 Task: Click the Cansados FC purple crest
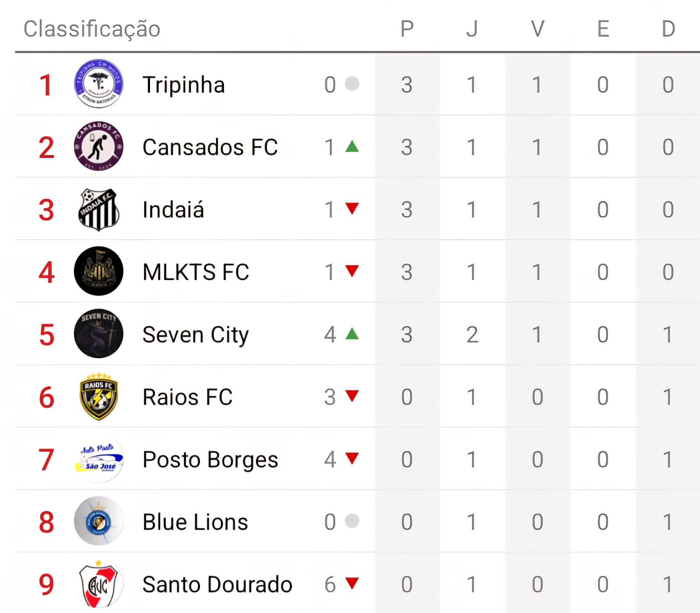click(98, 146)
